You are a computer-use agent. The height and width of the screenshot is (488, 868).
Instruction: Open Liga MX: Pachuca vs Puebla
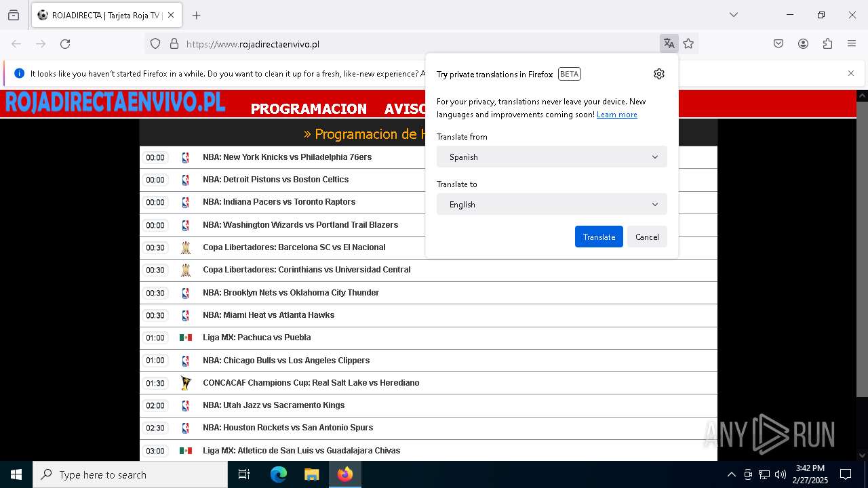tap(256, 338)
